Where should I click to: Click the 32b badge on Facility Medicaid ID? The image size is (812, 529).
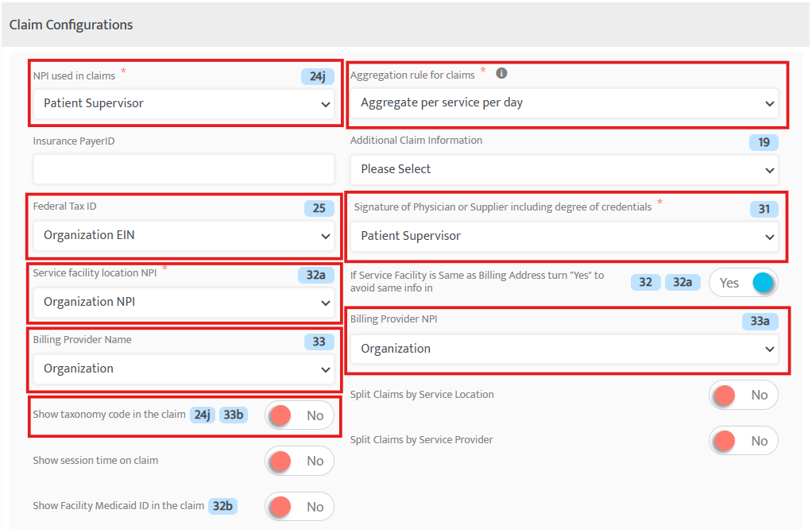click(223, 506)
